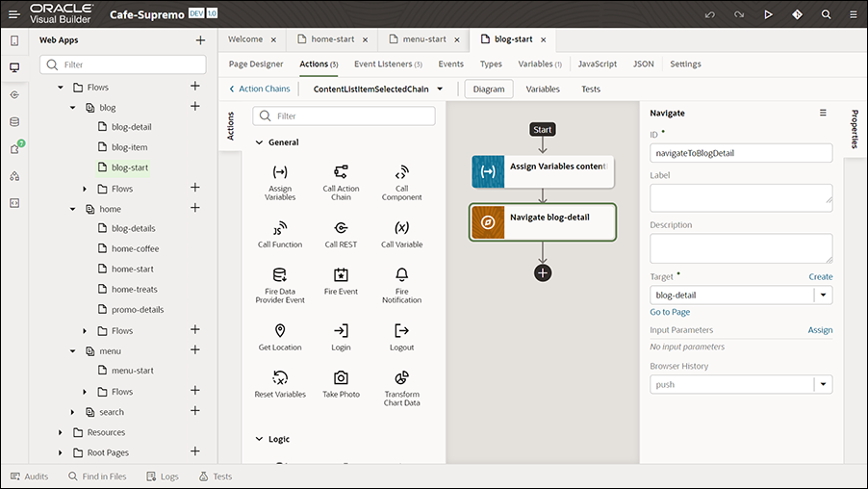Add Call Function action
This screenshot has height=489, width=868.
click(280, 234)
